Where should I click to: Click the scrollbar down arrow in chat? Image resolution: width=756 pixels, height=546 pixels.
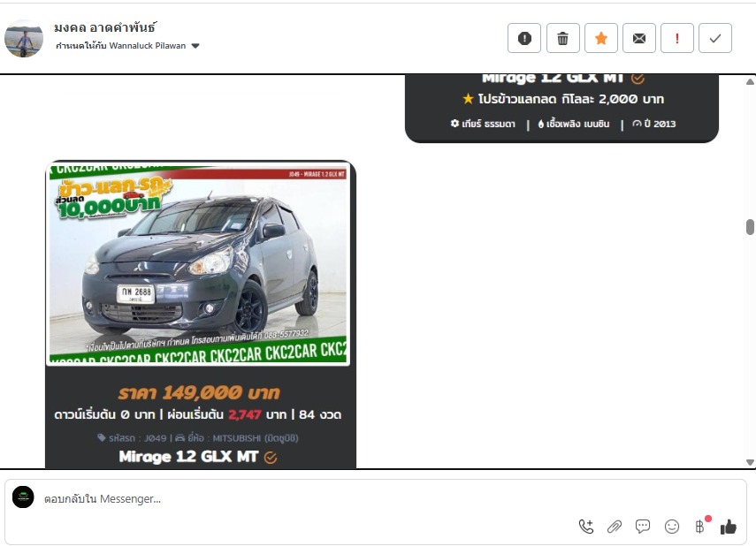coord(750,462)
